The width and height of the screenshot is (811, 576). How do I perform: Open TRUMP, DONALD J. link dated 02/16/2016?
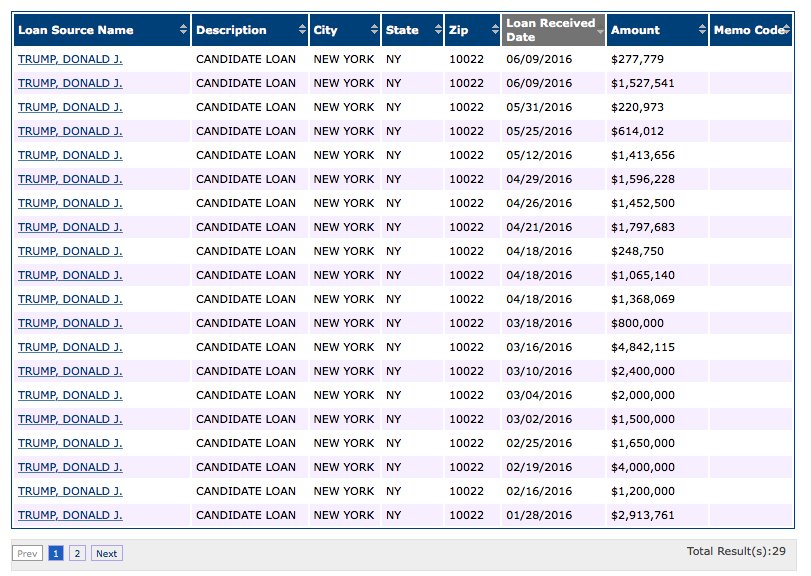[x=70, y=491]
